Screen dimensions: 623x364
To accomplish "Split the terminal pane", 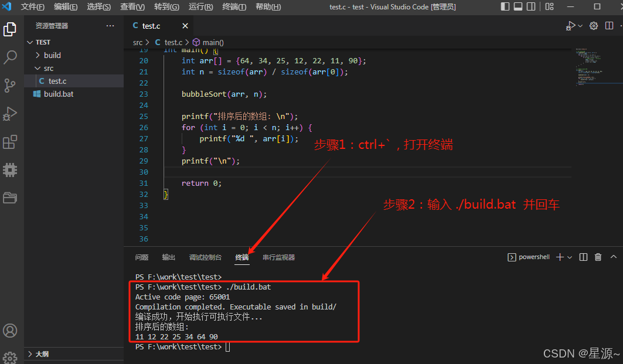I will coord(583,257).
